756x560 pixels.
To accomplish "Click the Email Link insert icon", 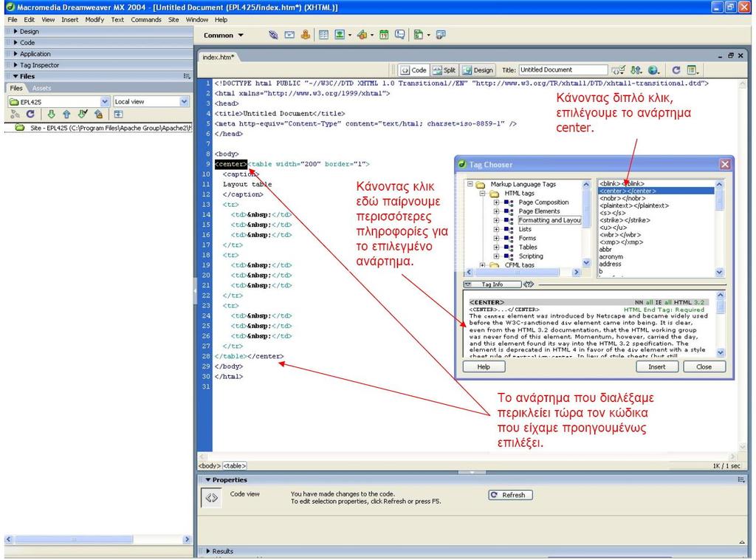I will click(x=289, y=35).
